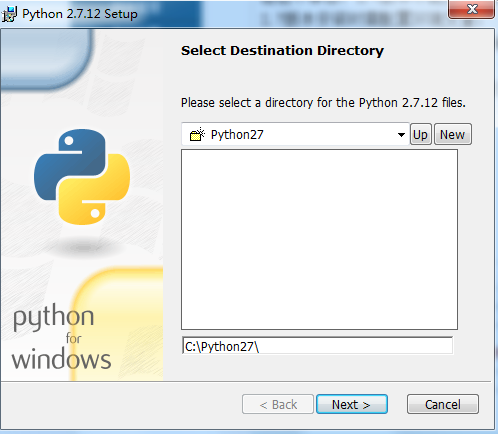Click the 'Please select a directory' instruction text
Viewport: 498px width, 434px height.
[x=323, y=103]
